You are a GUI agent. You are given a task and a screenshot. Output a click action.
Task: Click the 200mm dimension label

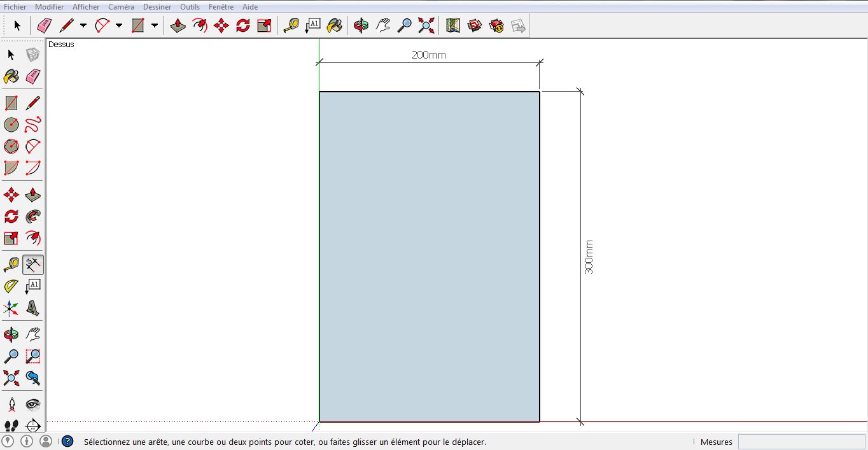tap(429, 55)
